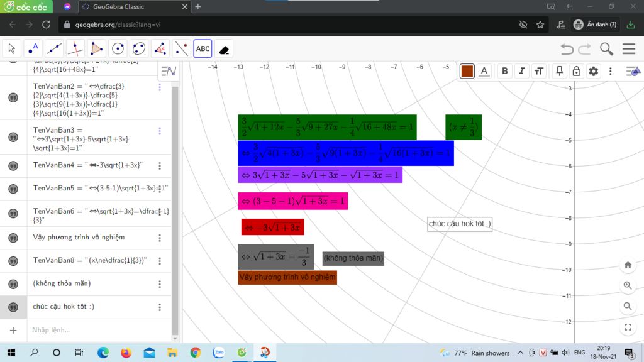Zoom out on the graphics view
Viewport: 644px width, 362px height.
coord(628,306)
